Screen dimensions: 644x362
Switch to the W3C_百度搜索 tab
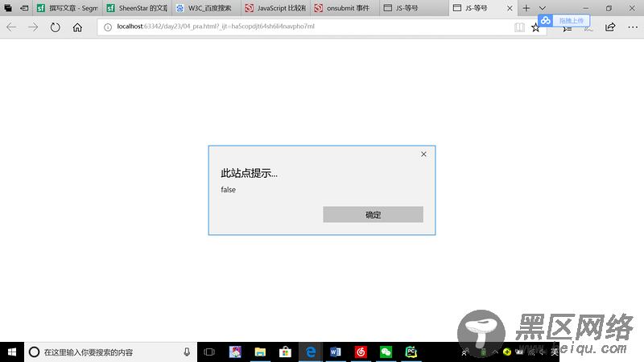(x=206, y=8)
